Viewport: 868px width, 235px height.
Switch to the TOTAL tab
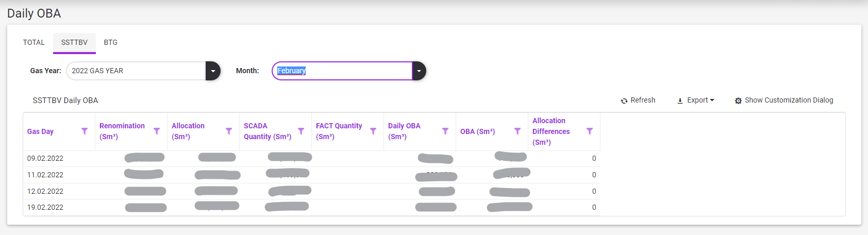tap(34, 43)
